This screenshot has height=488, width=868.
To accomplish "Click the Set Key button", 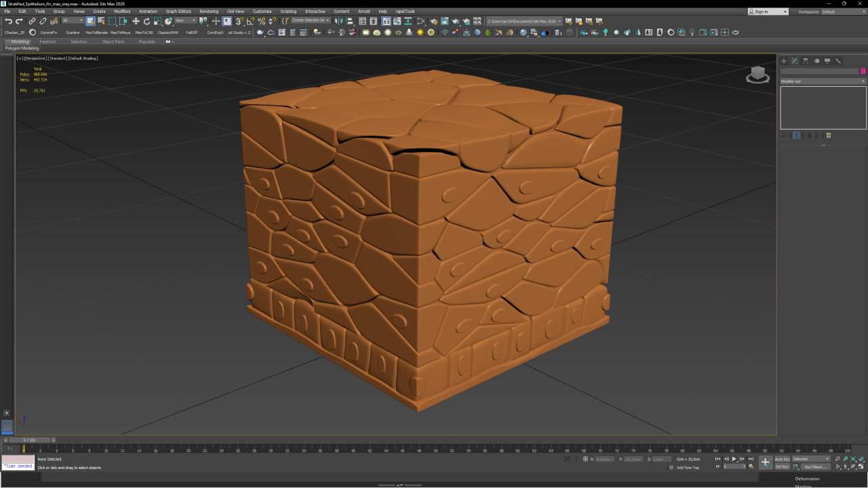I will click(x=782, y=466).
